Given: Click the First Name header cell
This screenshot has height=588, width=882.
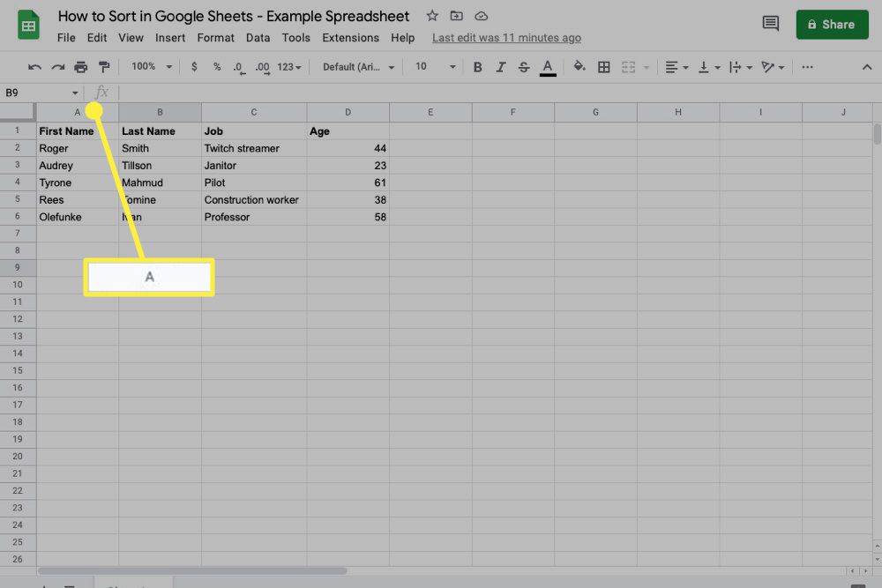Looking at the screenshot, I should point(78,131).
